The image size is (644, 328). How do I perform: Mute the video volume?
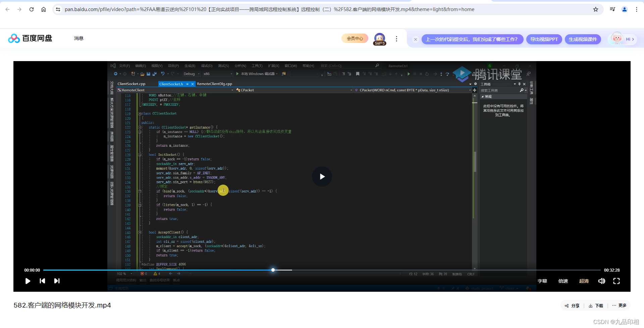click(x=602, y=281)
